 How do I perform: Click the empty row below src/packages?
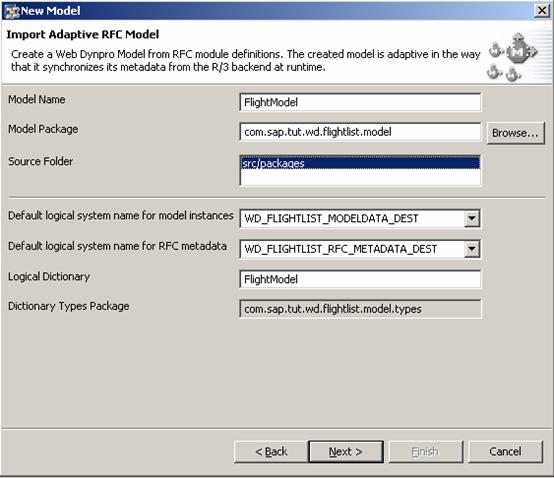click(360, 177)
